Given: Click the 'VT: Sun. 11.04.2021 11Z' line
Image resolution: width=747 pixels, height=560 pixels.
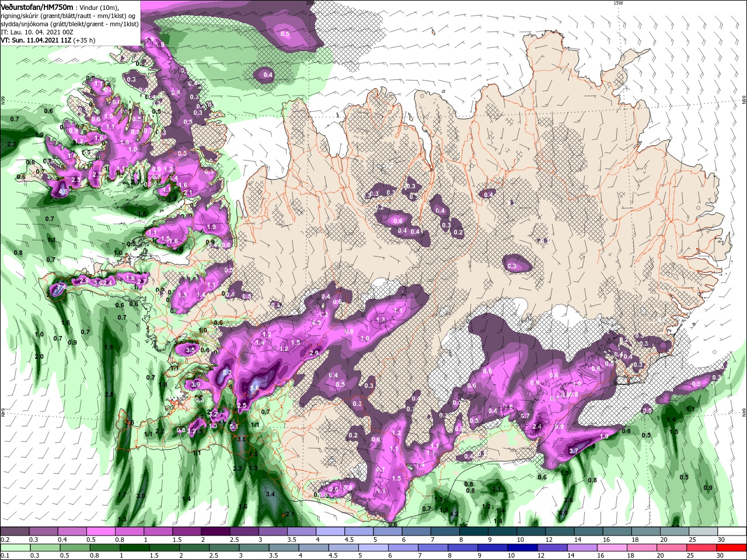Looking at the screenshot, I should [x=36, y=40].
